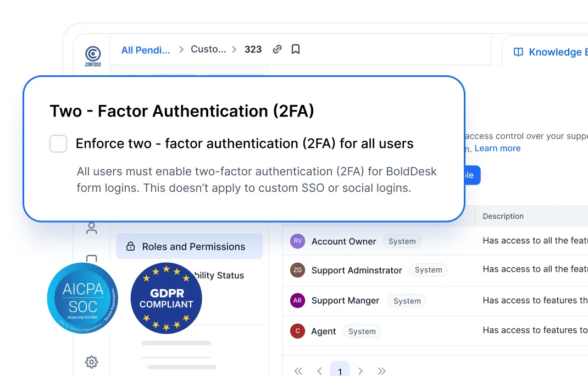Select breadcrumb item labeled 323
588x376 pixels.
253,49
